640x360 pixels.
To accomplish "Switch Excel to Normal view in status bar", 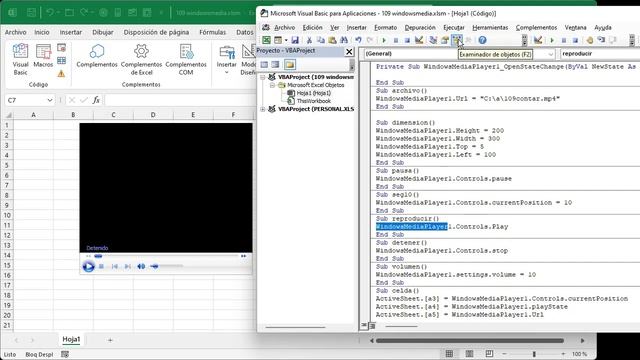I will point(449,353).
